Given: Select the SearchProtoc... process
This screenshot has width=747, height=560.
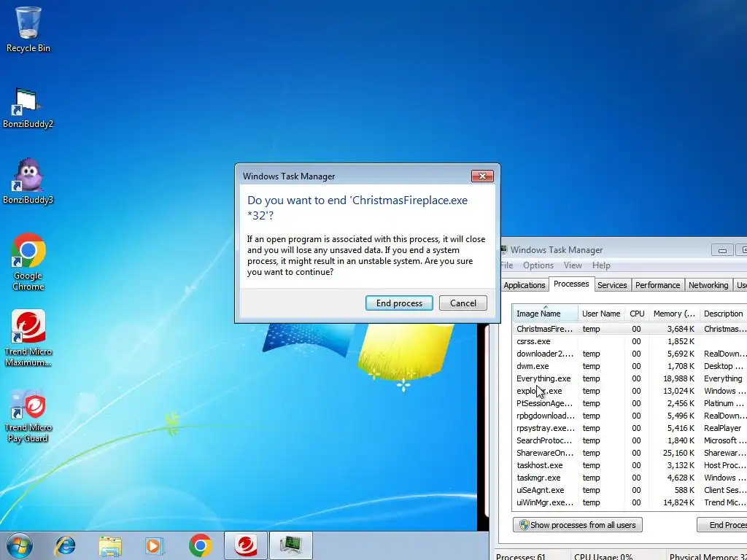Looking at the screenshot, I should (630, 440).
